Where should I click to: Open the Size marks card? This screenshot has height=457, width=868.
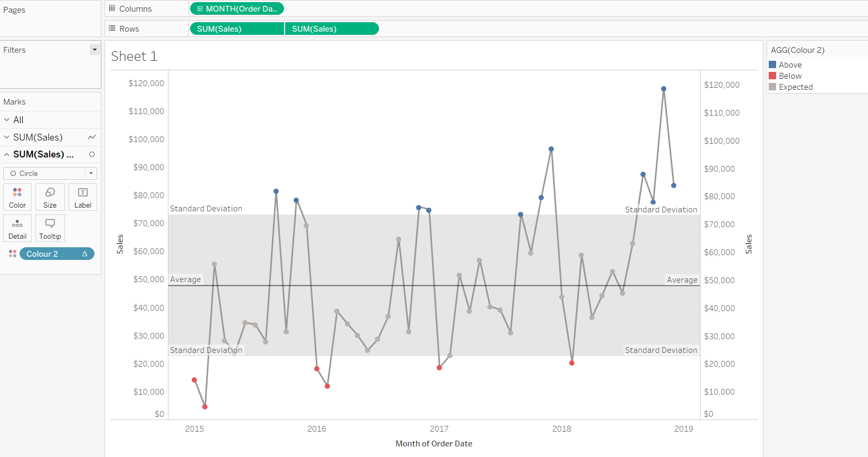pyautogui.click(x=50, y=197)
